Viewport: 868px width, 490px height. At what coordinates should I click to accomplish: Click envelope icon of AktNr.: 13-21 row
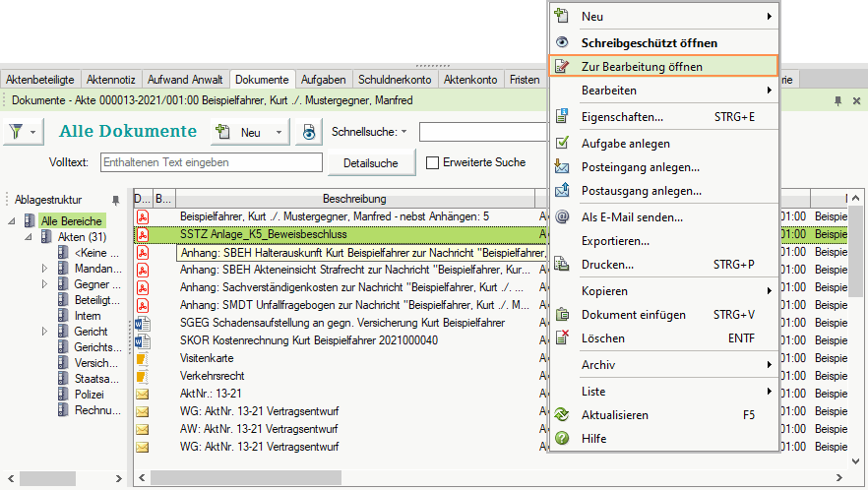[143, 395]
